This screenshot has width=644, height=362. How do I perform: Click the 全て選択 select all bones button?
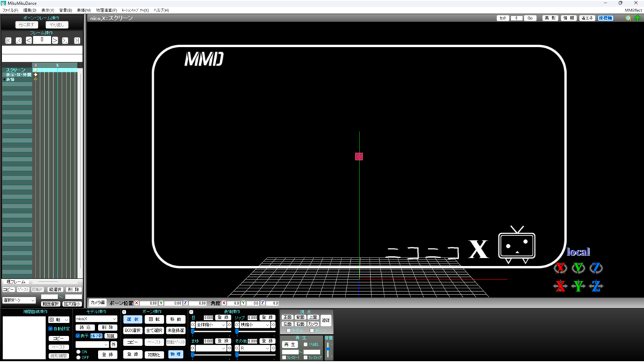pos(154,330)
